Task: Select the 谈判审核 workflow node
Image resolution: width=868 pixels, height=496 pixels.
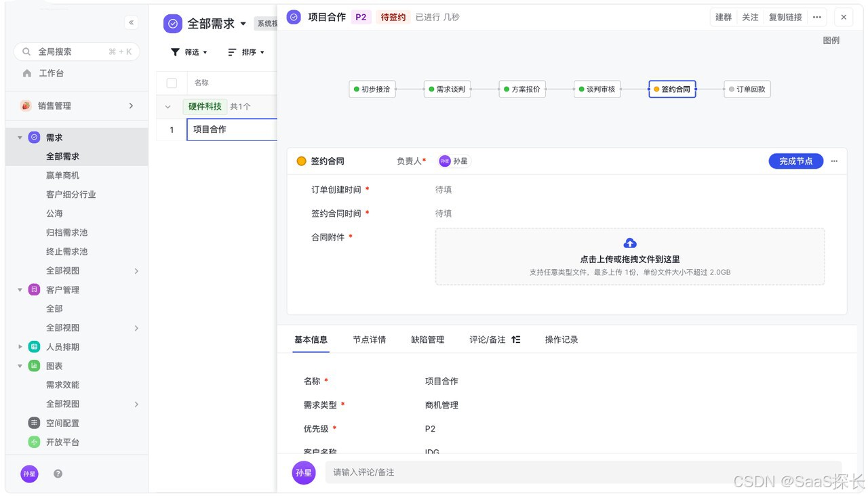Action: tap(597, 89)
